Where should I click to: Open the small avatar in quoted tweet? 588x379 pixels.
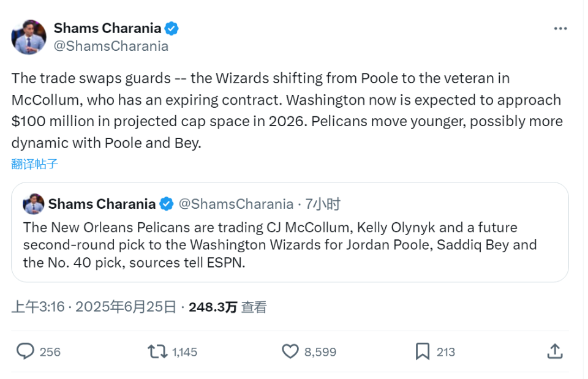click(x=34, y=204)
